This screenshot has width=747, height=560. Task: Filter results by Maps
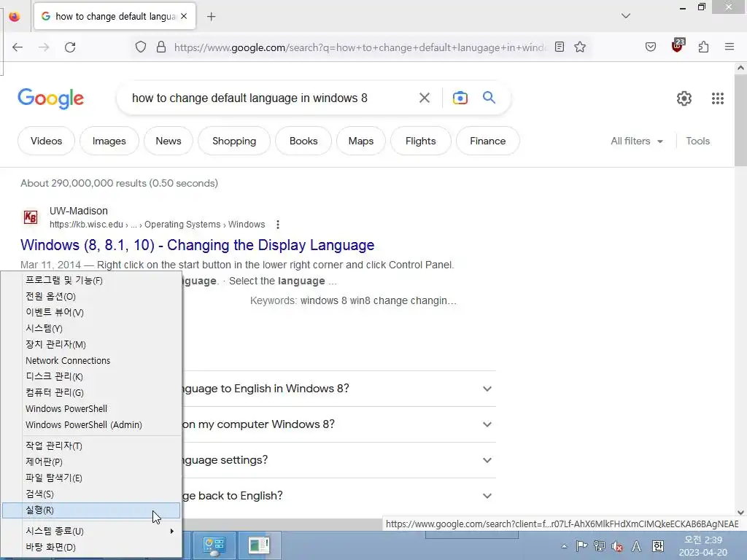click(360, 141)
